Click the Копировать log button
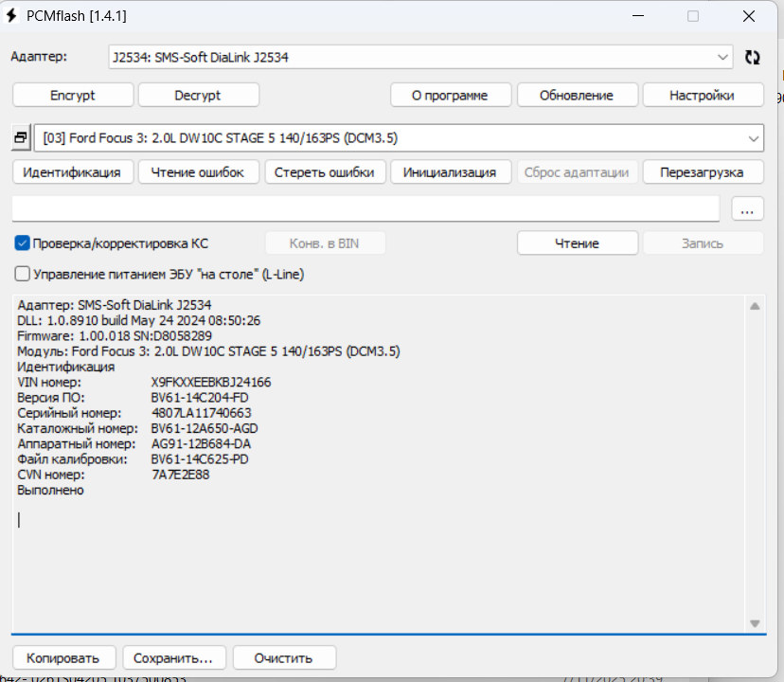784x682 pixels. tap(62, 658)
